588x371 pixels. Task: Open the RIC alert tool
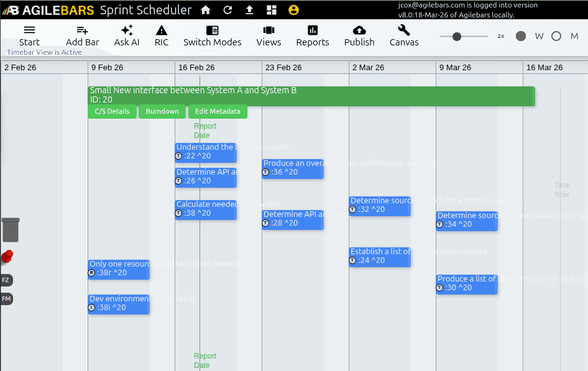pyautogui.click(x=161, y=35)
